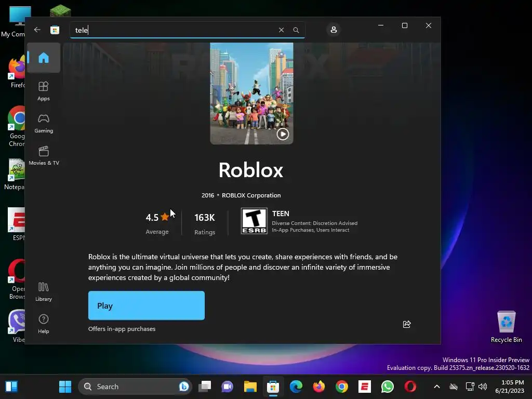Screen dimensions: 532x399
Task: Click the volume speaker tray icon
Action: pos(483,387)
